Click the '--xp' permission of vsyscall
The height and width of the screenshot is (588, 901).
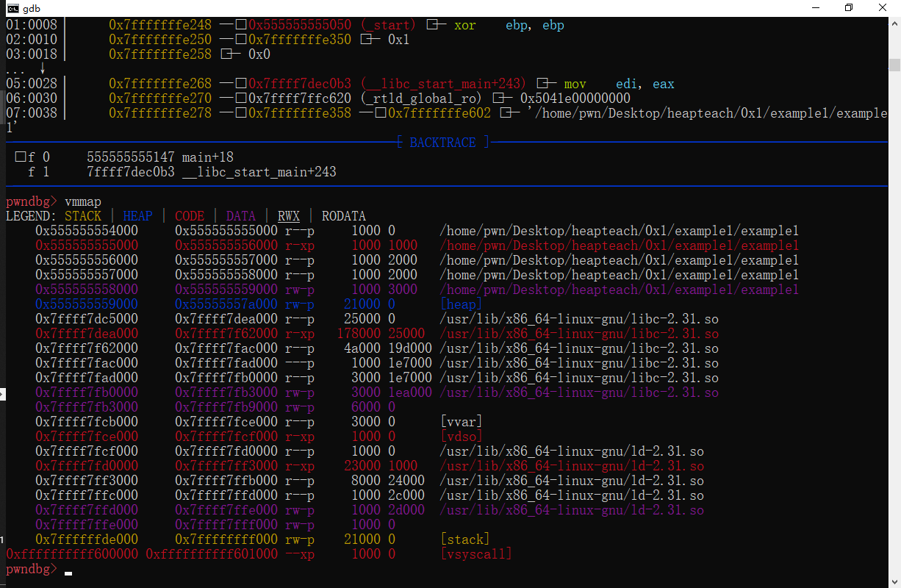(x=300, y=554)
